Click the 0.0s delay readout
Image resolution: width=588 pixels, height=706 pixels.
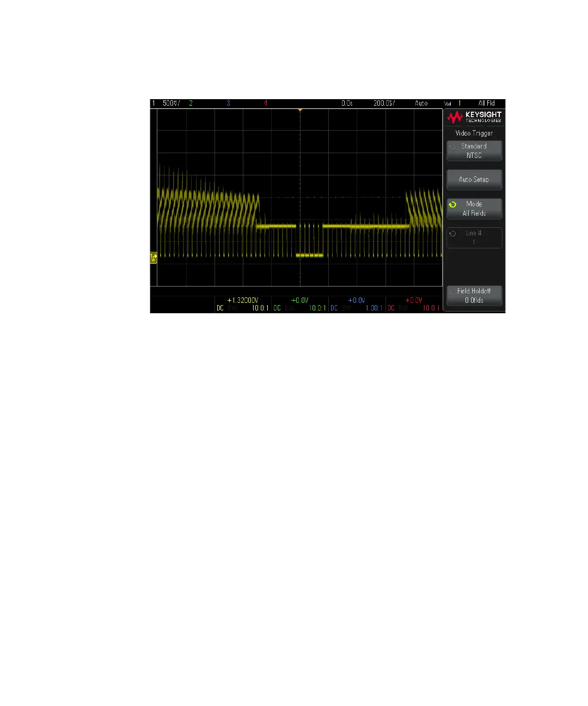[x=347, y=103]
